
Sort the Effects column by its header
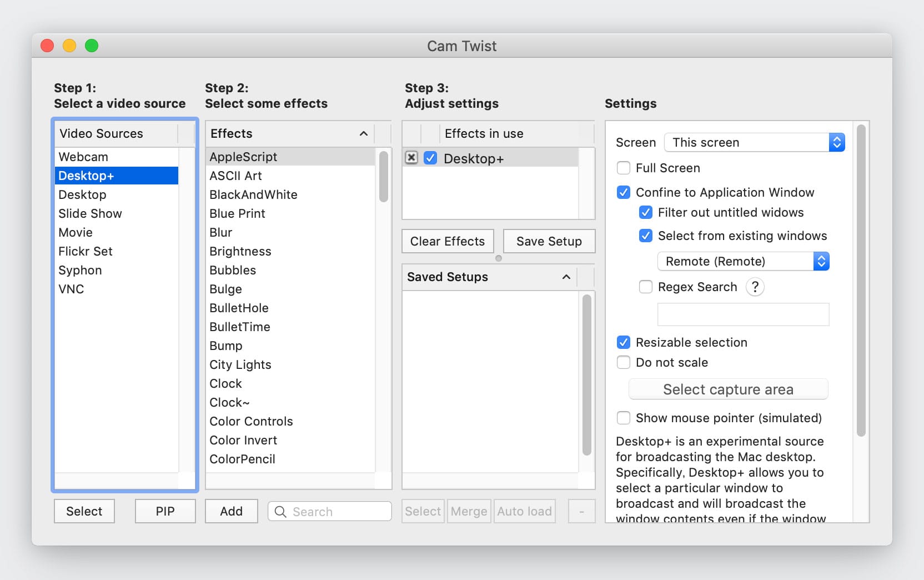coord(289,133)
